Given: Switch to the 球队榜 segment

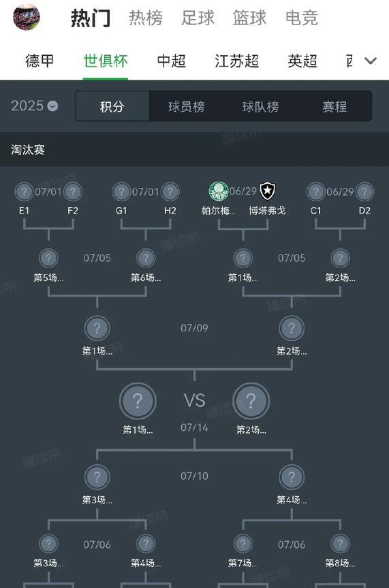Looking at the screenshot, I should click(261, 107).
